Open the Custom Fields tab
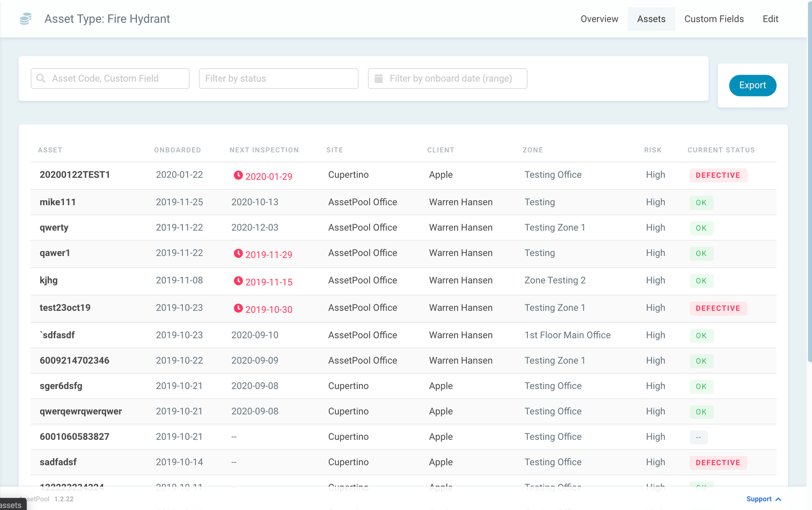The height and width of the screenshot is (510, 812). coord(714,19)
